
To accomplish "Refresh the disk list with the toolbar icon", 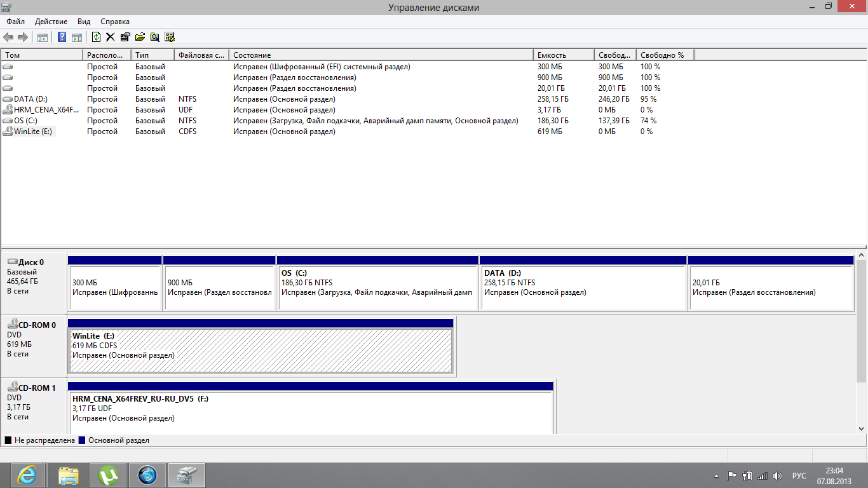I will coord(97,37).
